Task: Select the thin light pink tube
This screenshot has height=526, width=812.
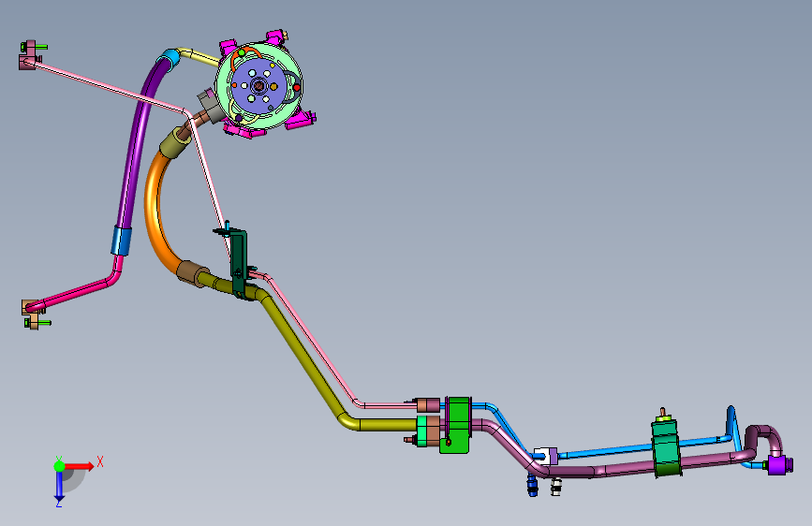Action: [x=207, y=176]
